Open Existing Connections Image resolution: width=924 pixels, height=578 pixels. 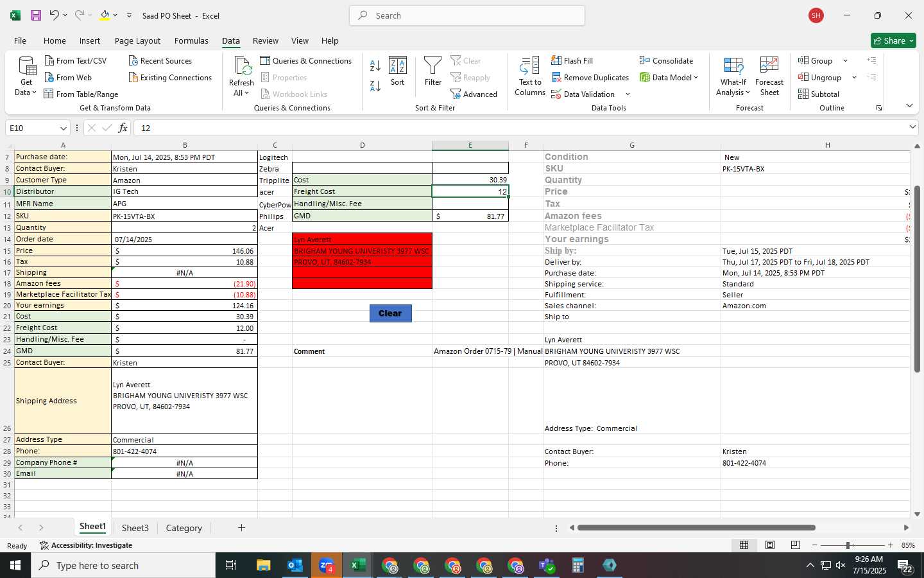click(170, 77)
